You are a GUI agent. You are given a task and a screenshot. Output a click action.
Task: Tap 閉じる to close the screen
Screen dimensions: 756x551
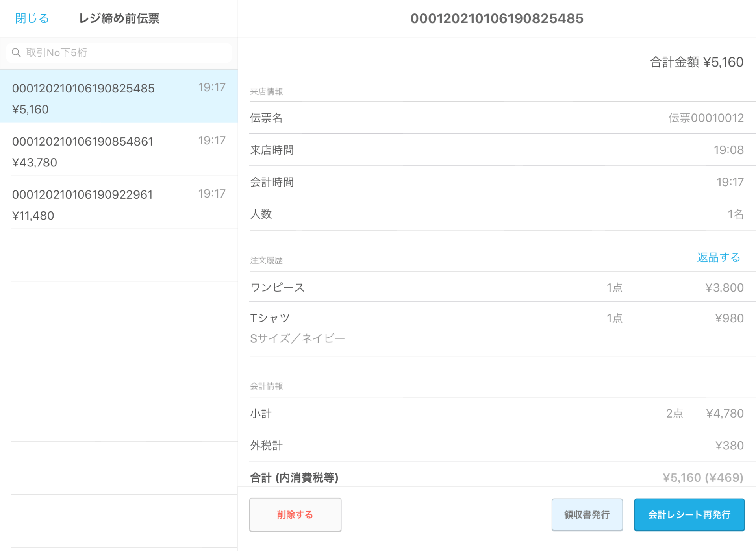(x=31, y=18)
